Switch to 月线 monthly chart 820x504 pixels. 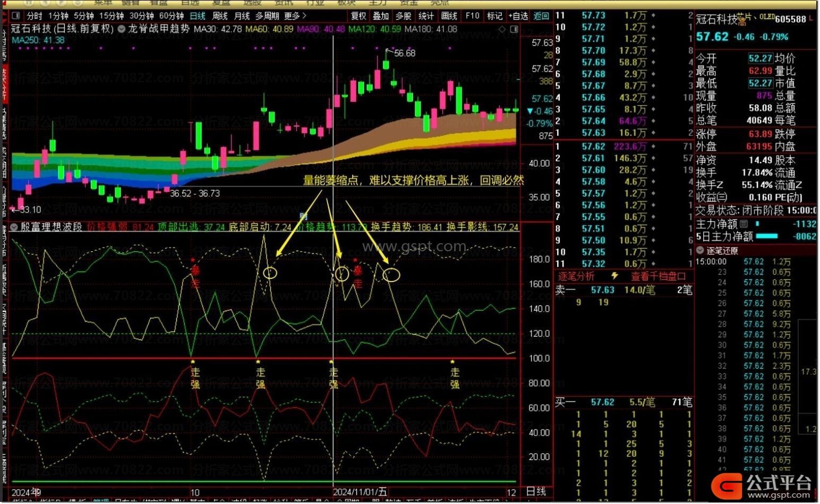click(x=242, y=16)
